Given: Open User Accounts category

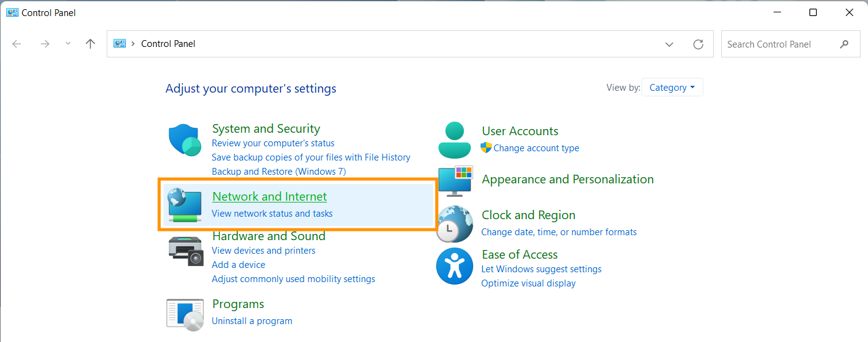Looking at the screenshot, I should (520, 131).
